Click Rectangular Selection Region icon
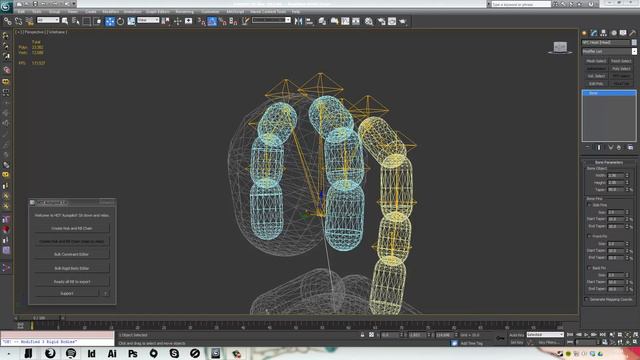640x360 pixels. coord(87,21)
